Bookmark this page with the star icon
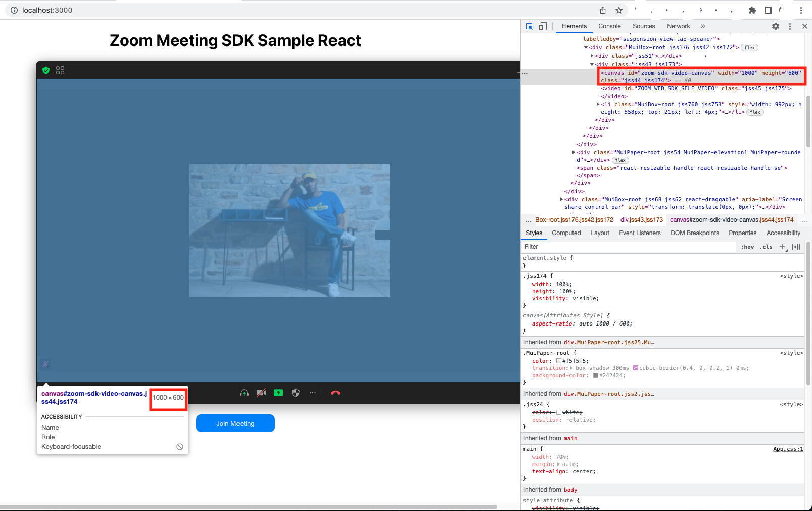 619,10
